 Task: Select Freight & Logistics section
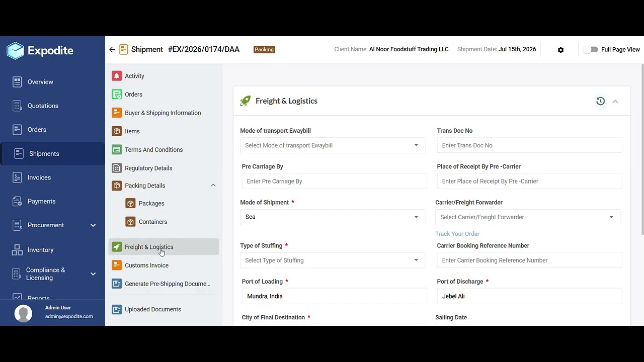coord(164,247)
